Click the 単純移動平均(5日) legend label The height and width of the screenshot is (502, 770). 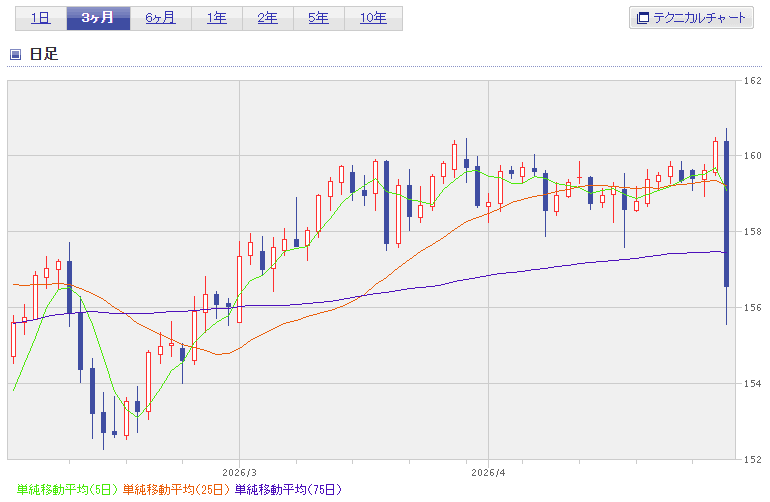click(x=68, y=490)
